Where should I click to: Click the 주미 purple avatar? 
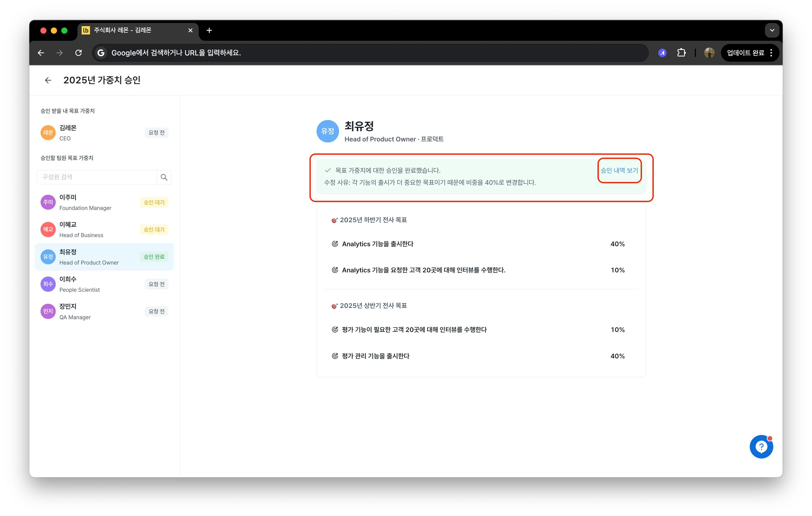[48, 202]
